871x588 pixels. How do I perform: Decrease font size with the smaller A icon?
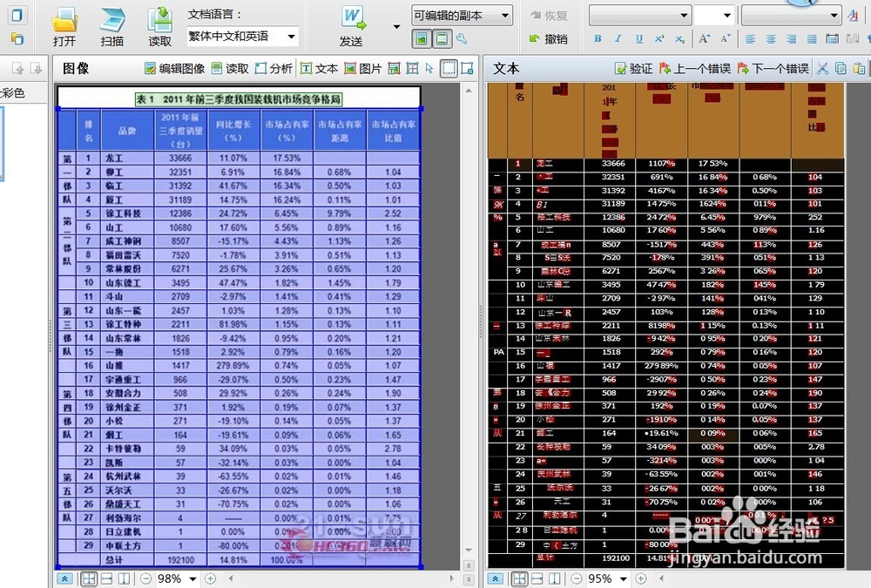click(725, 38)
